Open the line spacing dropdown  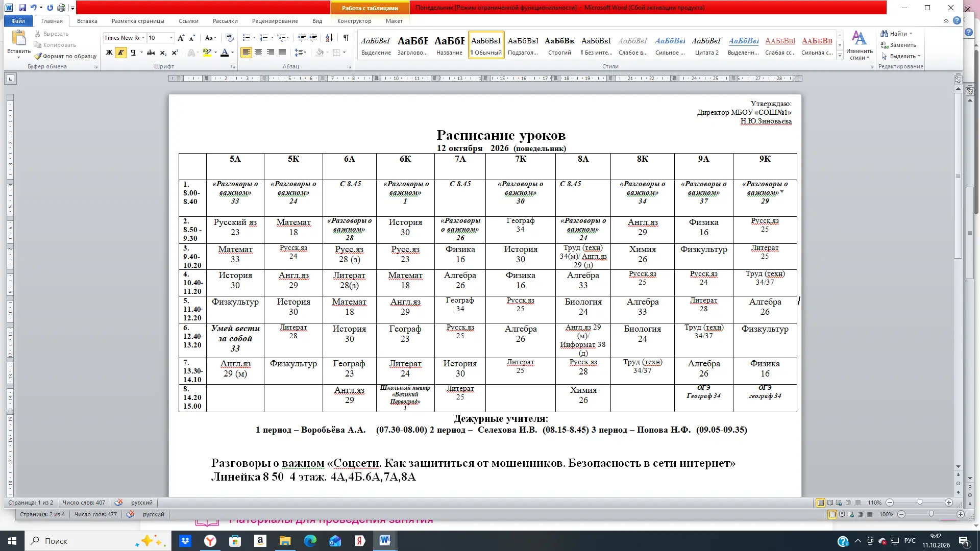(301, 53)
